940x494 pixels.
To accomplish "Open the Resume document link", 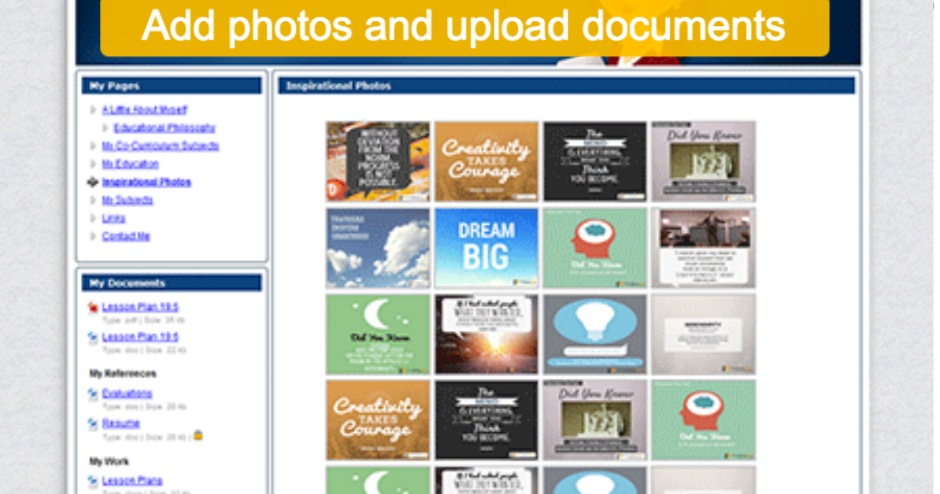I will [120, 423].
